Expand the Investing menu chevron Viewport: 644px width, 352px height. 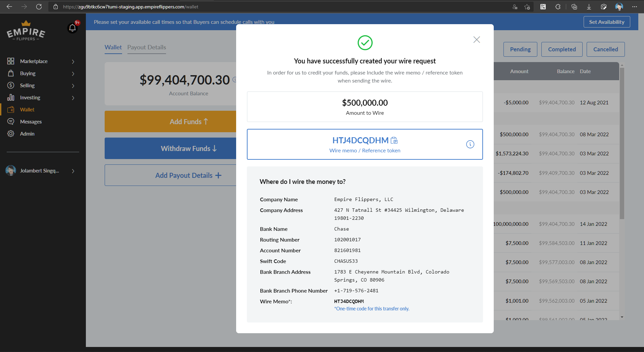pyautogui.click(x=73, y=98)
